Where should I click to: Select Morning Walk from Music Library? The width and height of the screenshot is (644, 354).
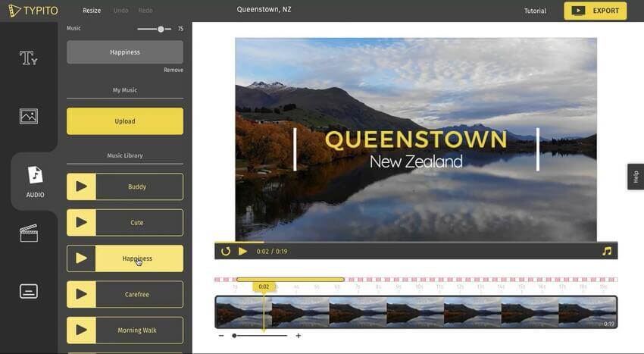point(139,330)
